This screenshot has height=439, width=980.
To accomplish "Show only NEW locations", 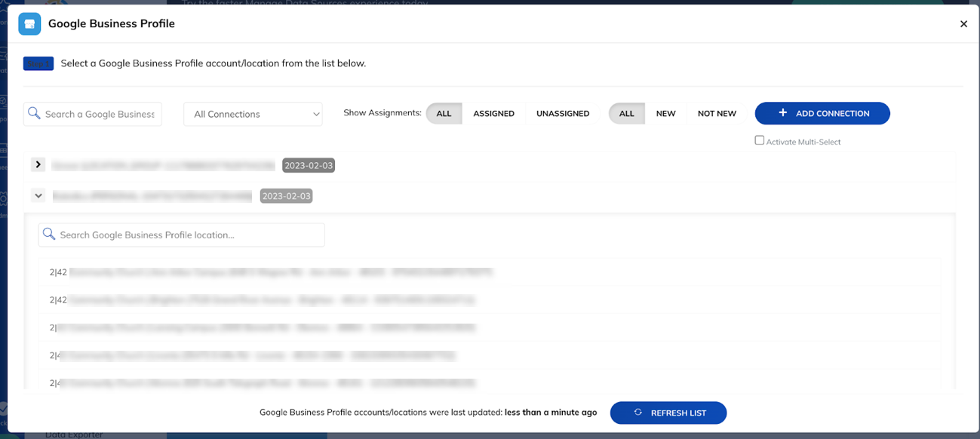I will 665,114.
